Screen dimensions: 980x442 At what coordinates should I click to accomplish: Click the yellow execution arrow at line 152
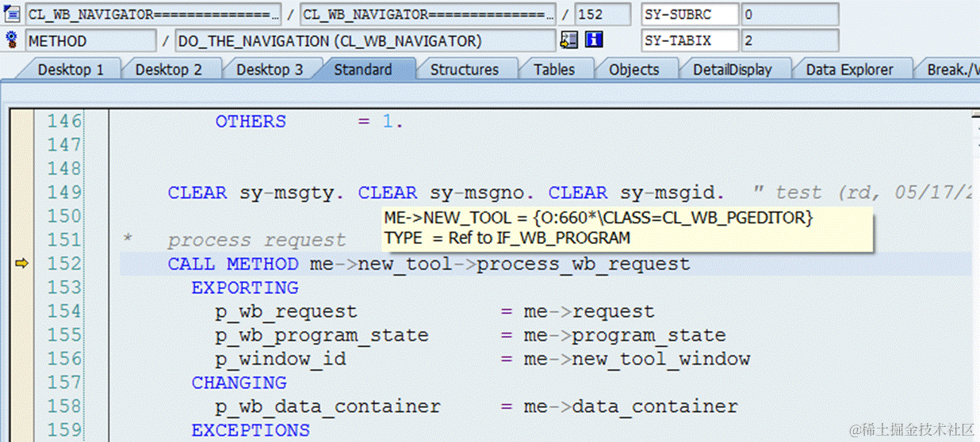(21, 264)
